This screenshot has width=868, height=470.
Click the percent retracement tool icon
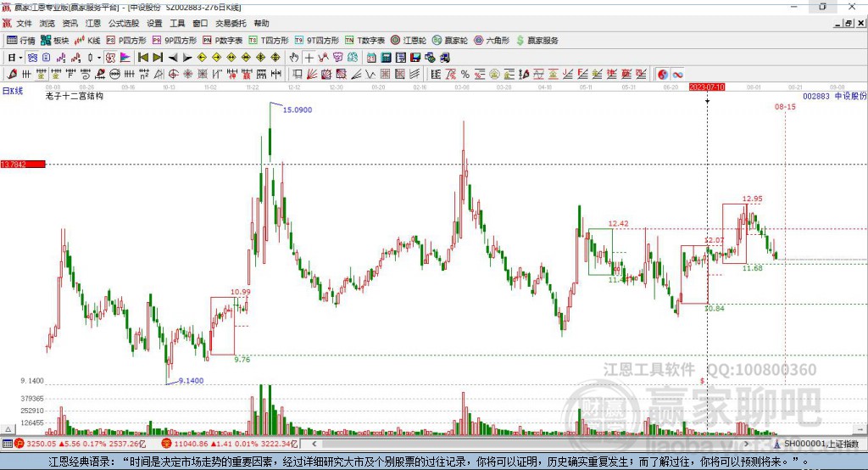tap(465, 75)
